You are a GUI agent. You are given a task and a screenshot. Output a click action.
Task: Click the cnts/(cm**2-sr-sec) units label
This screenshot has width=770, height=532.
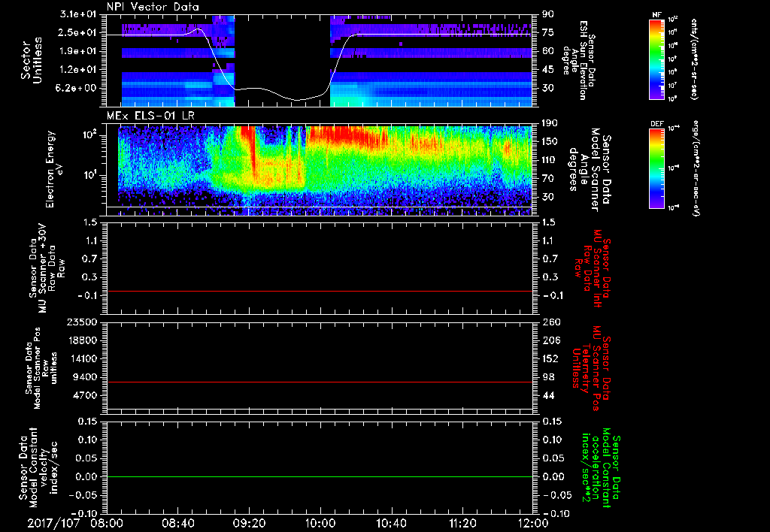click(x=694, y=59)
